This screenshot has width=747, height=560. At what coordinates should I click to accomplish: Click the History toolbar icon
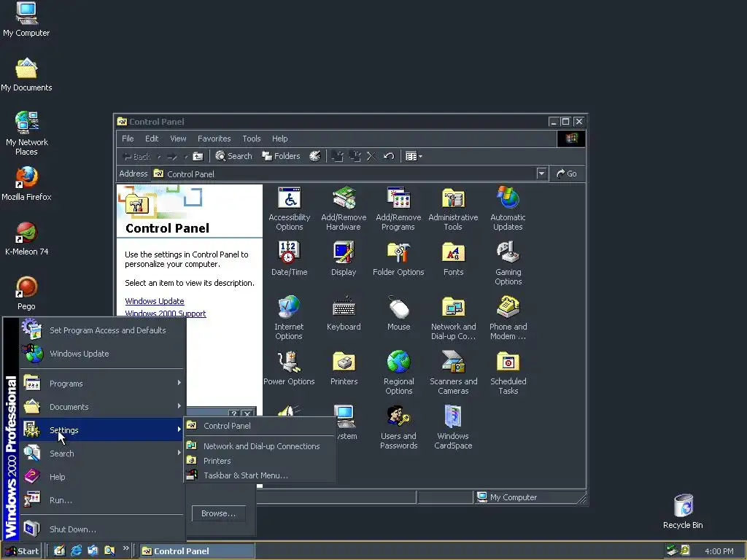click(315, 156)
